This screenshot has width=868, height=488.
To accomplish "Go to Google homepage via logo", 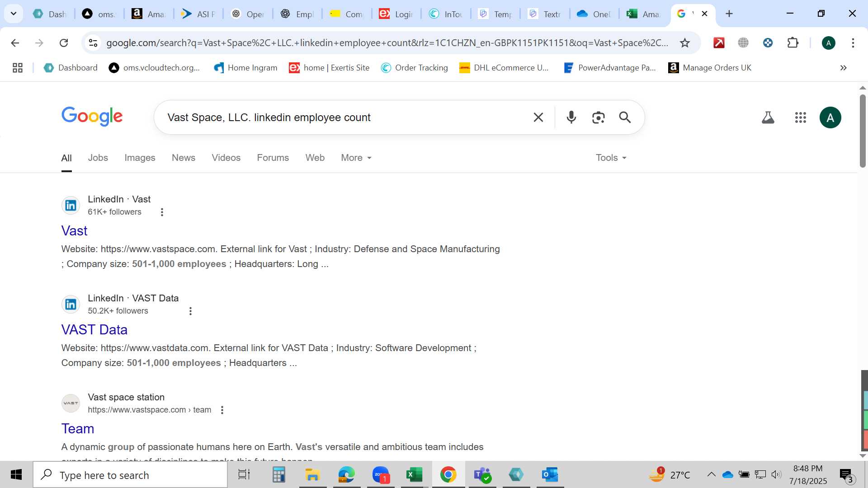I will click(x=92, y=117).
